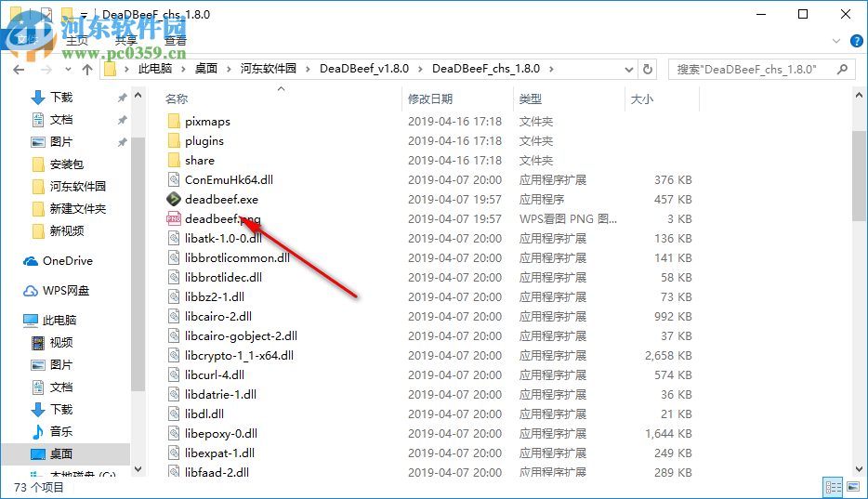
Task: Go up one folder level arrow
Action: pos(87,69)
